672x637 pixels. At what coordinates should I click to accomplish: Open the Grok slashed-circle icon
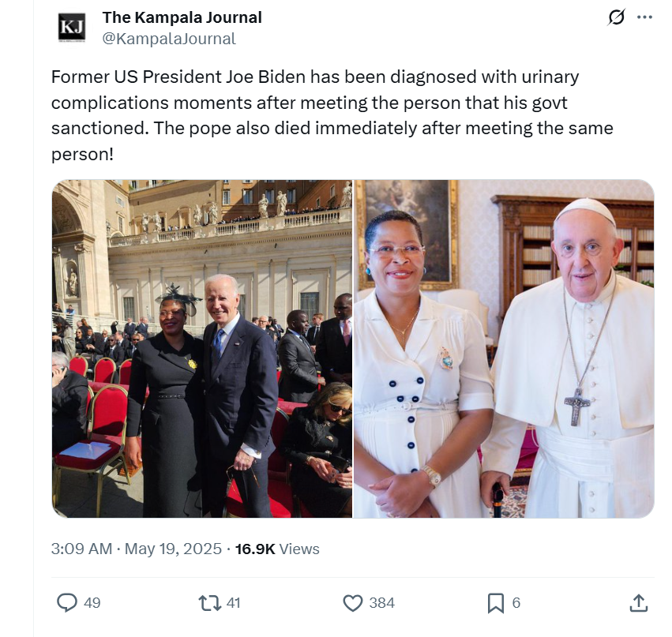[618, 18]
